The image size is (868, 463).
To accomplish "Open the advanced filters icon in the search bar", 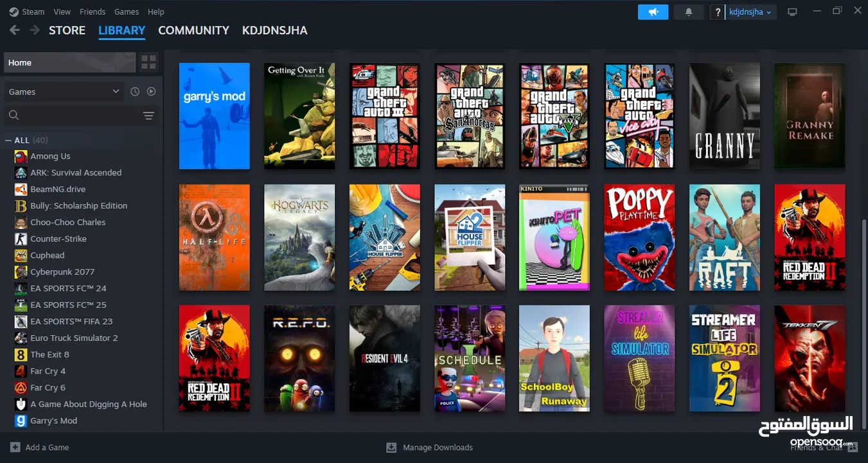I will [x=148, y=116].
